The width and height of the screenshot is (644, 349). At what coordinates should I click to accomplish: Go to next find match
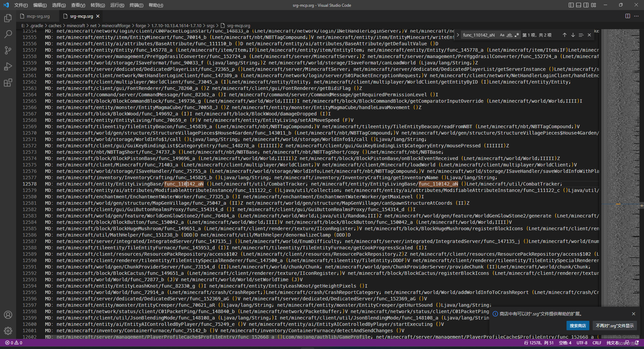tap(573, 35)
